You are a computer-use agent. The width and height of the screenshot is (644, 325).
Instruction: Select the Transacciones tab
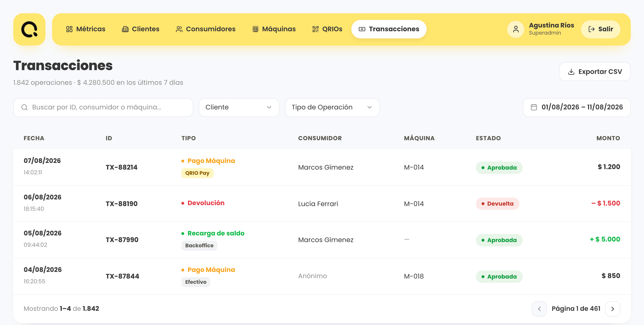tap(389, 29)
